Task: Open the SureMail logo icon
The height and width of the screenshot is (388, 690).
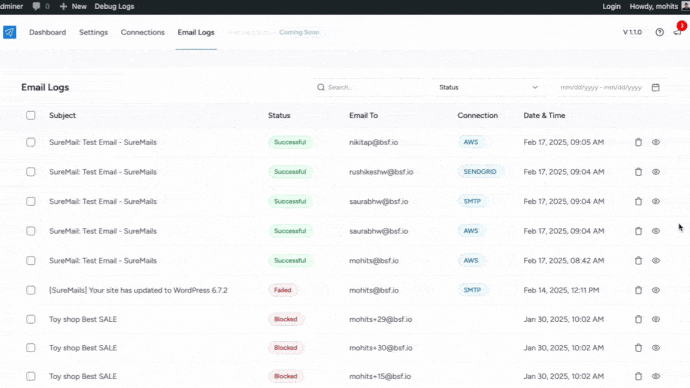Action: [x=10, y=32]
